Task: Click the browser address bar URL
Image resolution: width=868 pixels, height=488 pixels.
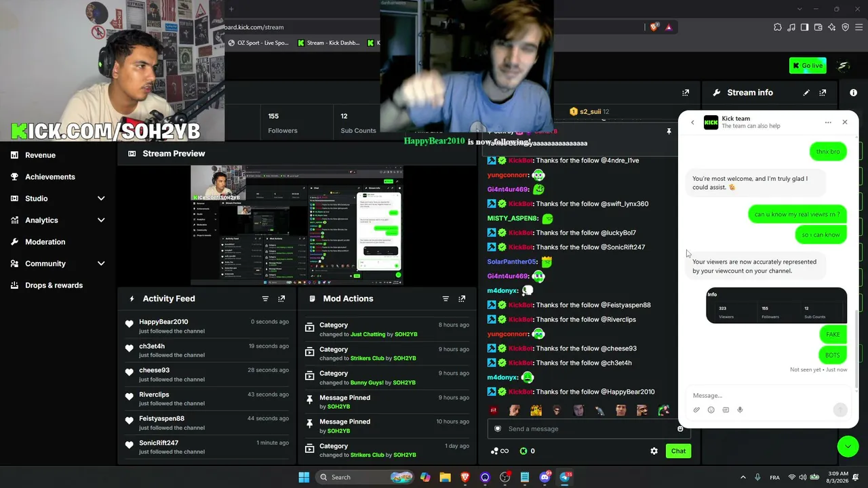Action: tap(254, 27)
